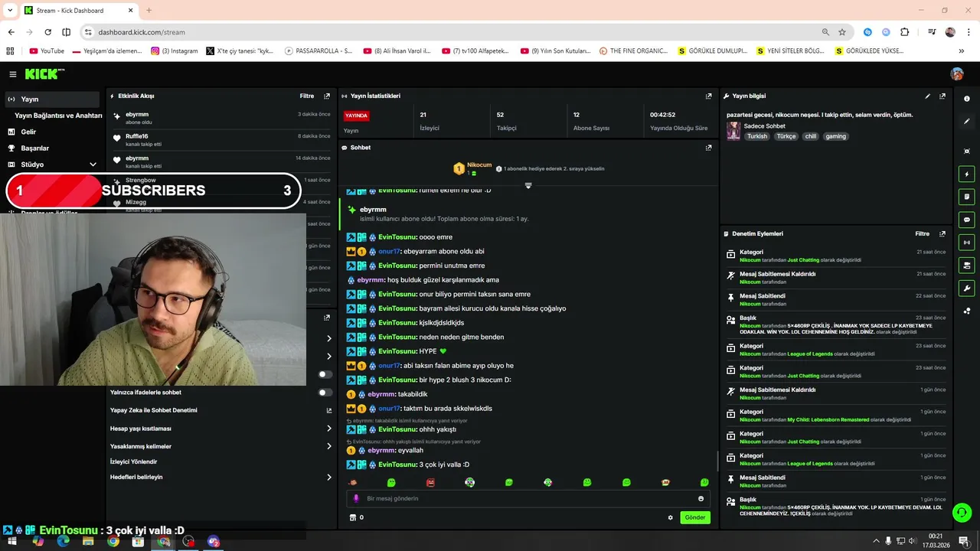Image resolution: width=980 pixels, height=551 pixels.
Task: Click EvinTosunu username in last chat message
Action: coord(397,465)
